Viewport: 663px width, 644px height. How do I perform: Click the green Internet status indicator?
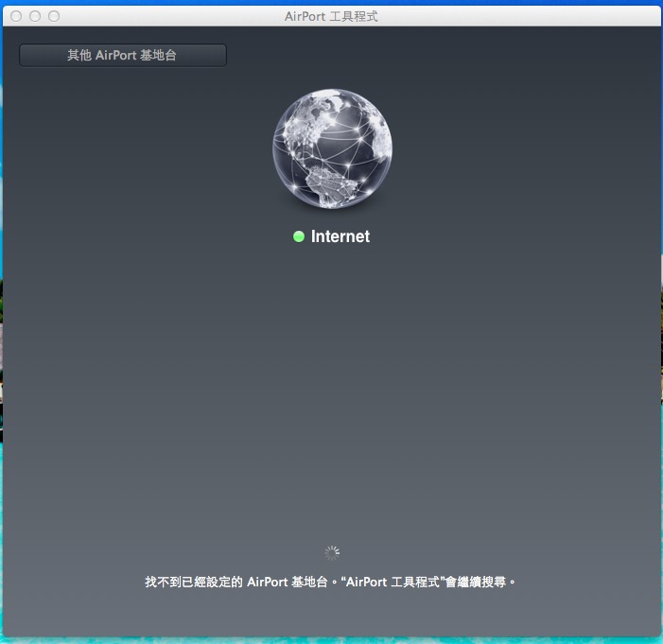[299, 236]
